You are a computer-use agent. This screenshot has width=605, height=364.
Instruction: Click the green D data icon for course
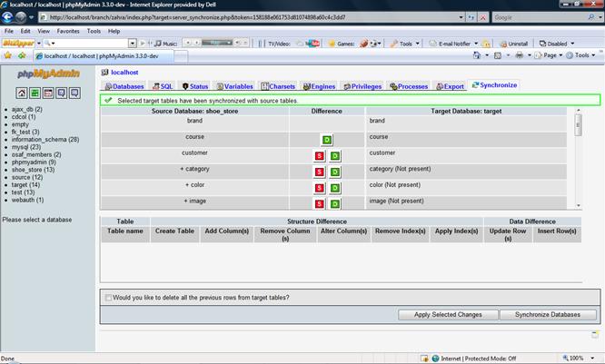[x=327, y=140]
